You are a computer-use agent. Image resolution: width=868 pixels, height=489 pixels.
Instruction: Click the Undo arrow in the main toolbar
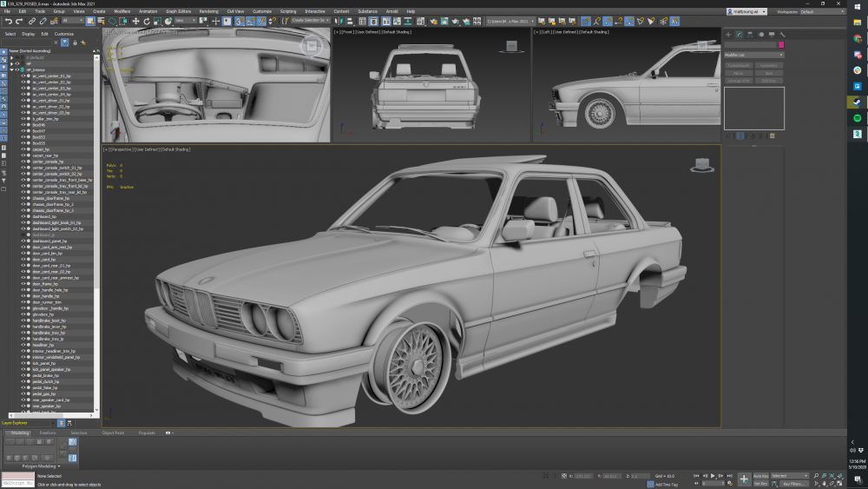point(9,21)
